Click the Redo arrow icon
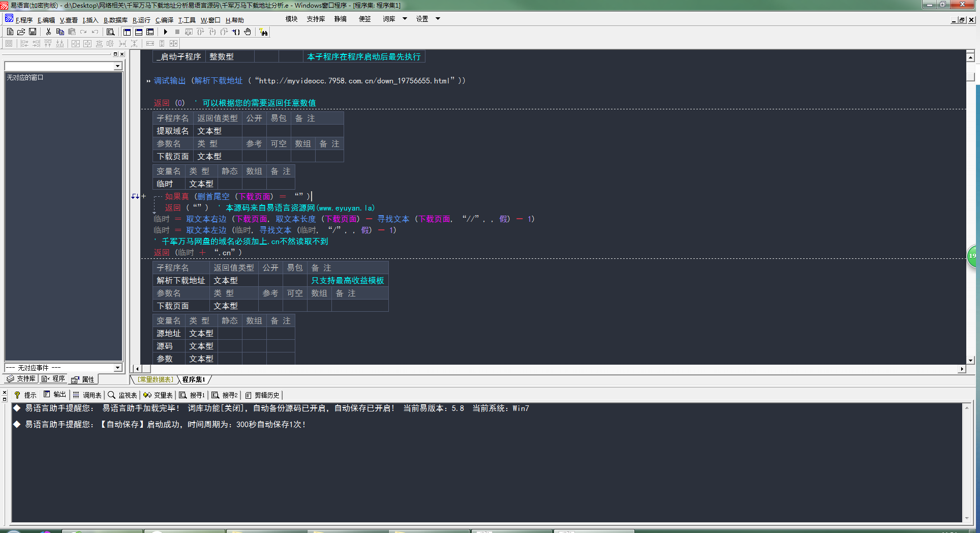Viewport: 980px width, 533px height. 83,32
